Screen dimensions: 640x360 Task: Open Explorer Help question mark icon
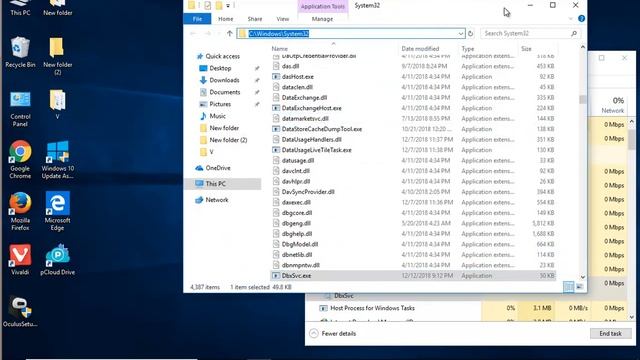coord(582,19)
